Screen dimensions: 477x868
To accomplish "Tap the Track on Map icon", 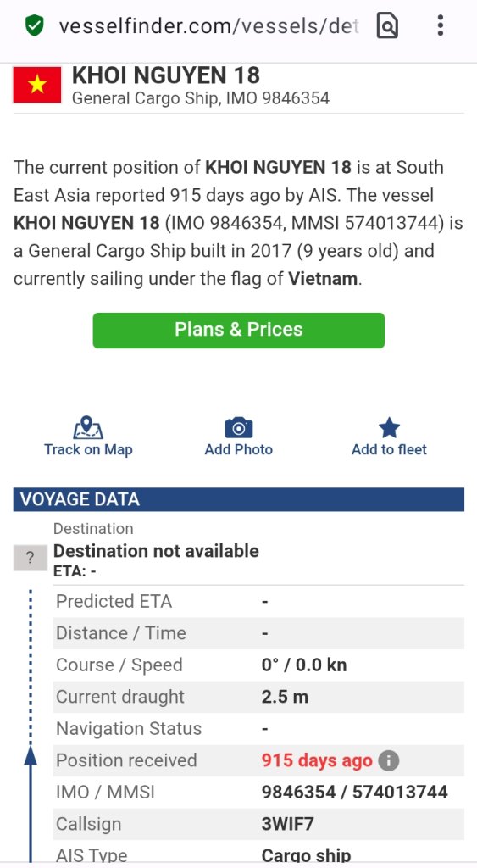I will (x=88, y=427).
